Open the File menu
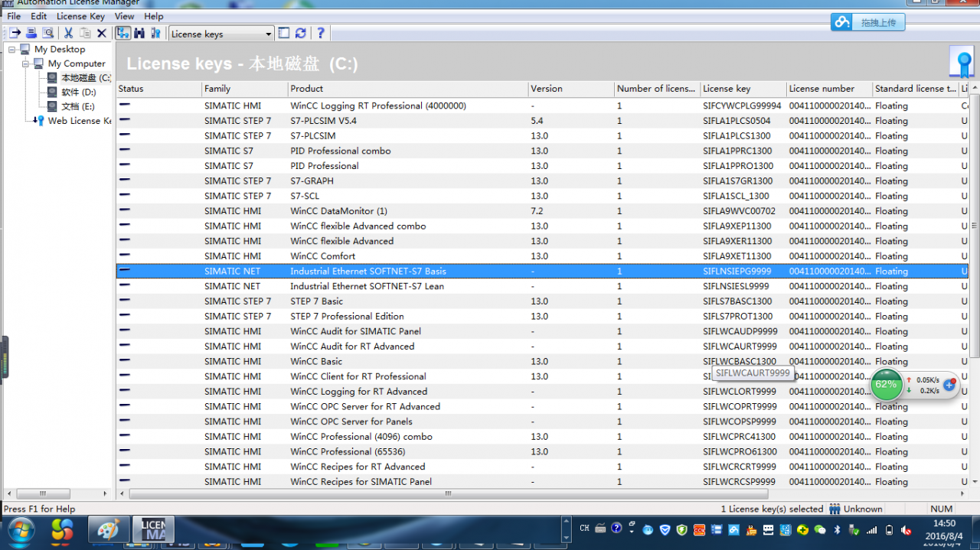The width and height of the screenshot is (980, 550). point(14,16)
